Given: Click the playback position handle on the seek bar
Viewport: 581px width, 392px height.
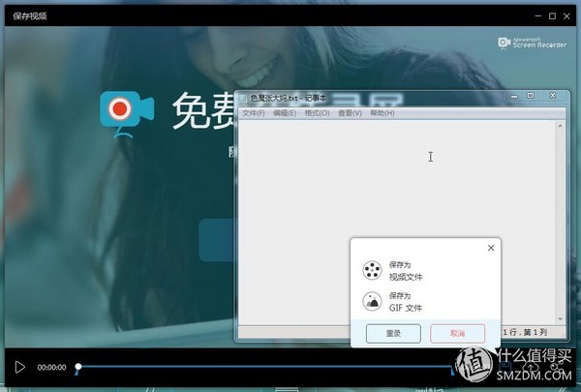Looking at the screenshot, I should coord(78,367).
